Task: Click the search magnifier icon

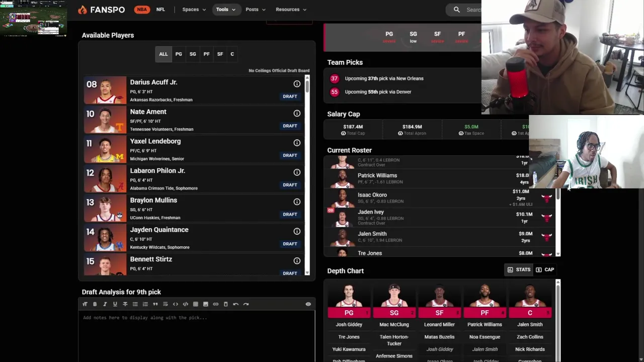Action: 456,10
